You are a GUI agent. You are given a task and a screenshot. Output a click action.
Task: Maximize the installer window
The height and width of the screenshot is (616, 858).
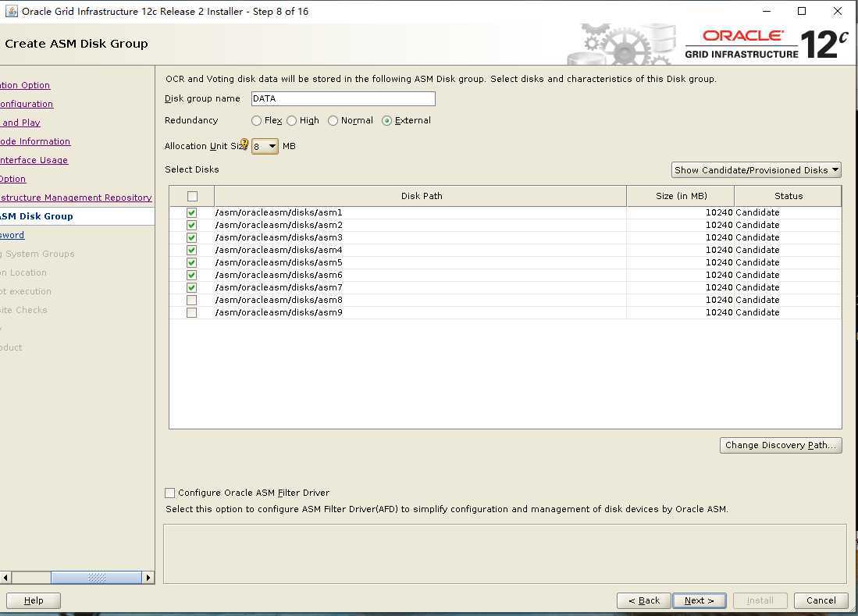tap(802, 11)
